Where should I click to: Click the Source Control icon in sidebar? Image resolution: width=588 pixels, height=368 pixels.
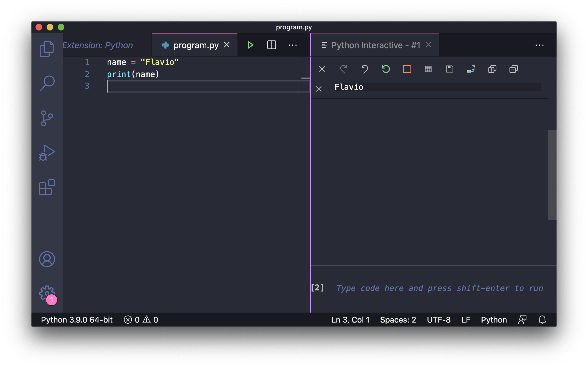click(47, 118)
